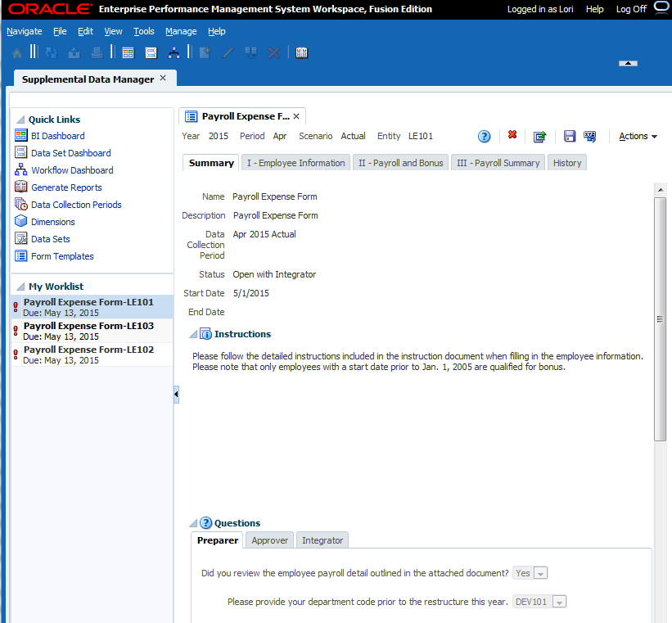Close the Payroll Expense Form tab
The image size is (672, 623).
[296, 116]
